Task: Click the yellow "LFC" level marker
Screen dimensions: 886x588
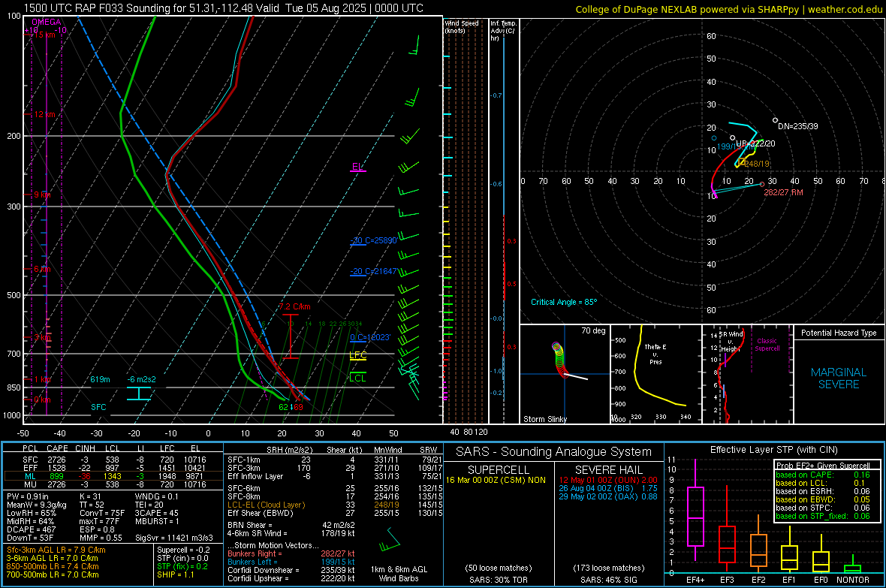Action: coord(357,355)
